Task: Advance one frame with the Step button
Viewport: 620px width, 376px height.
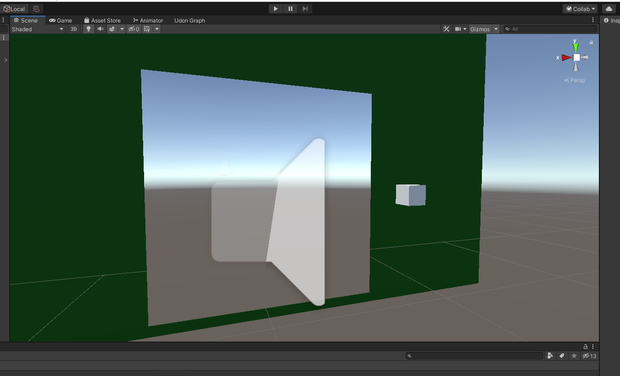Action: coord(305,9)
